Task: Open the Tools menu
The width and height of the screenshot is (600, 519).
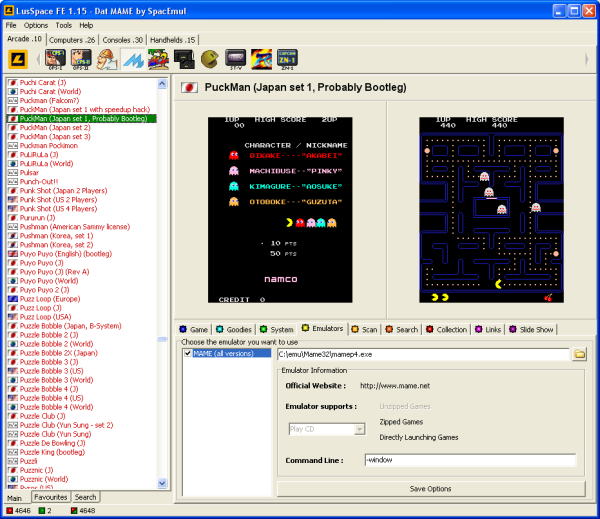Action: coord(63,25)
